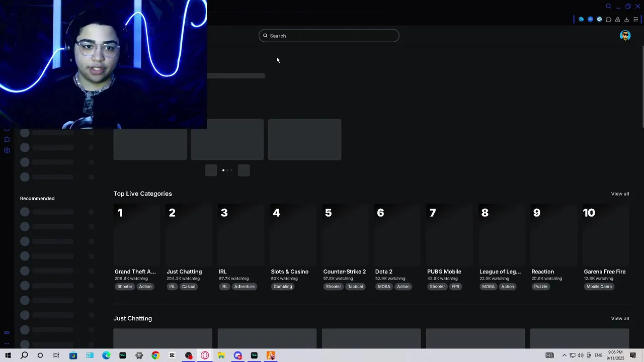Click the browser account person icon
This screenshot has height=362, width=644.
coord(617,20)
